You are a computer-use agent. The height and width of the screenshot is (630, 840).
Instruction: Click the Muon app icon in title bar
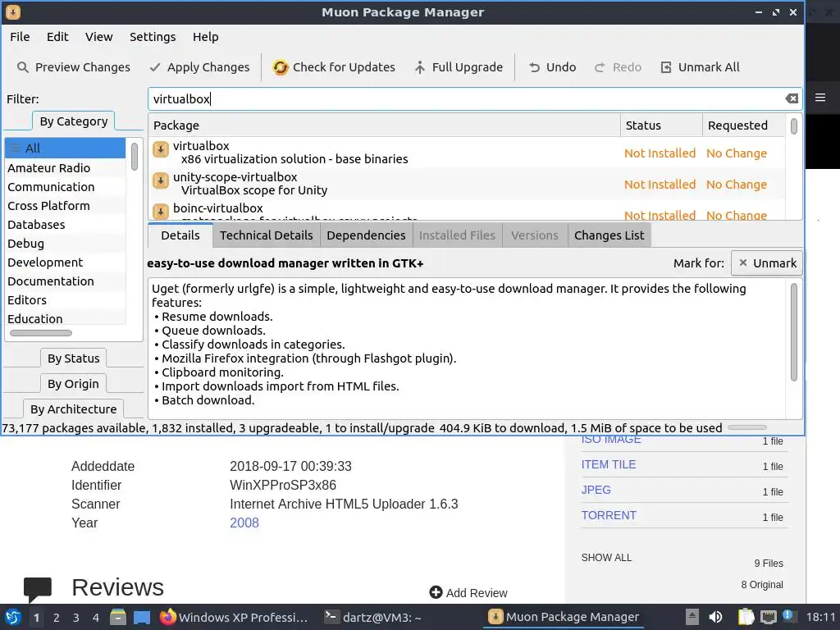point(13,11)
